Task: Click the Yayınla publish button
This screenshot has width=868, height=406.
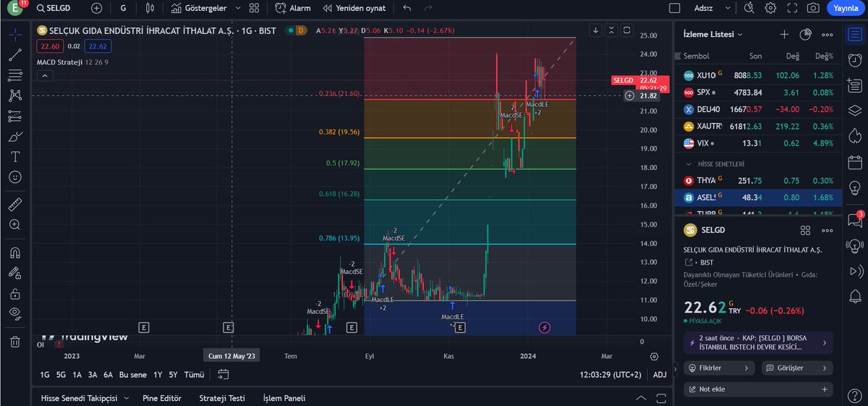Action: click(846, 8)
